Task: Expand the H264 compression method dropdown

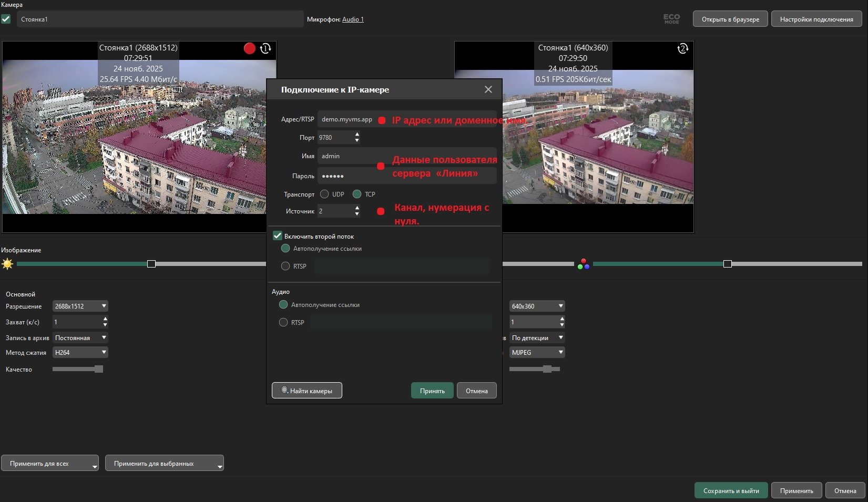Action: pyautogui.click(x=80, y=352)
